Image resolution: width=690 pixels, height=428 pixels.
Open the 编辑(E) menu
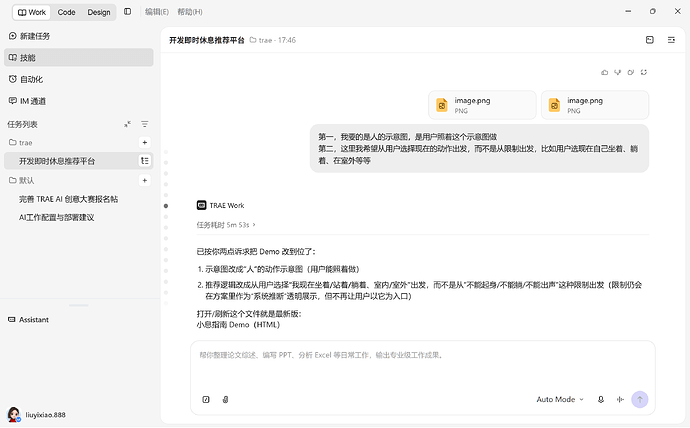(157, 12)
